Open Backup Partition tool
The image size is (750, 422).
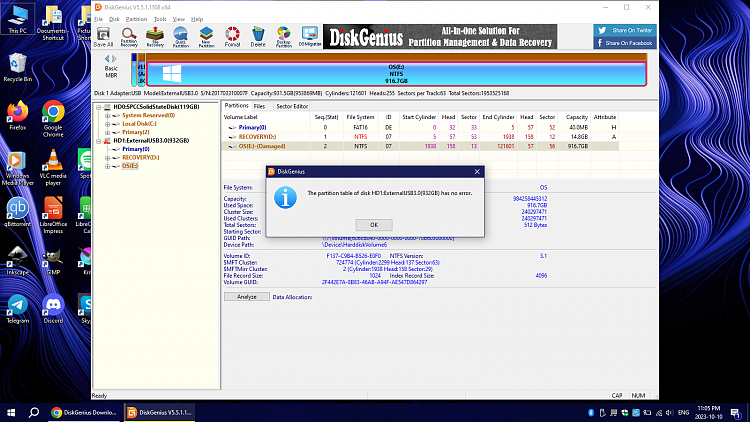click(284, 37)
